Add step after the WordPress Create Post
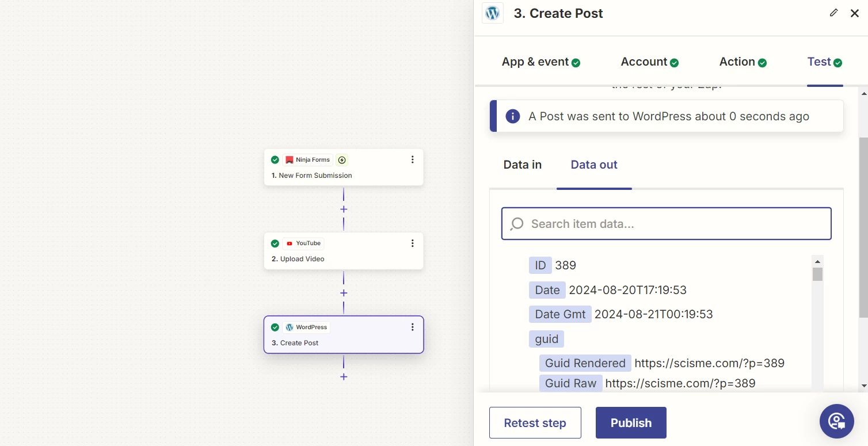 tap(344, 377)
